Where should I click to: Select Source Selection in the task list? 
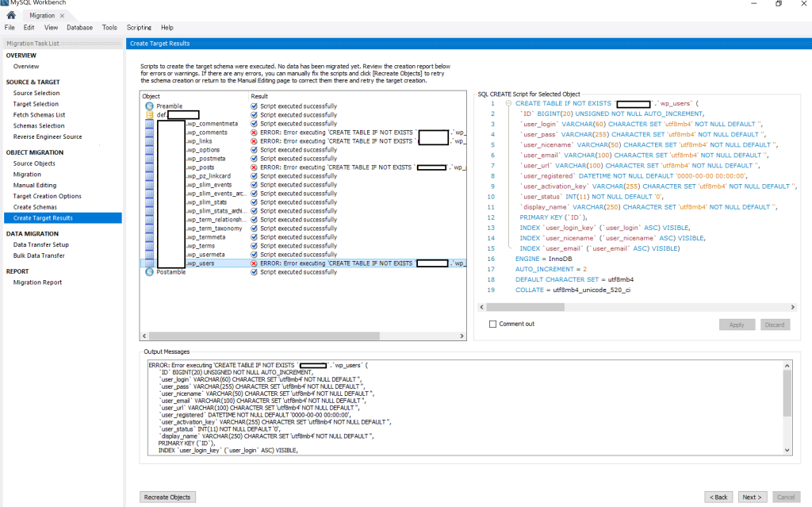pos(36,93)
